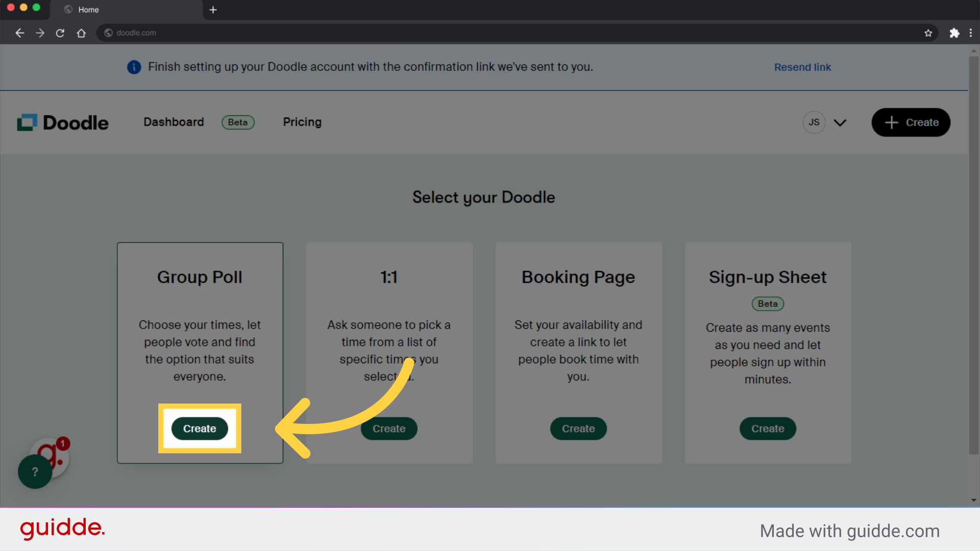980x551 pixels.
Task: Click Create under Booking Page
Action: 578,429
